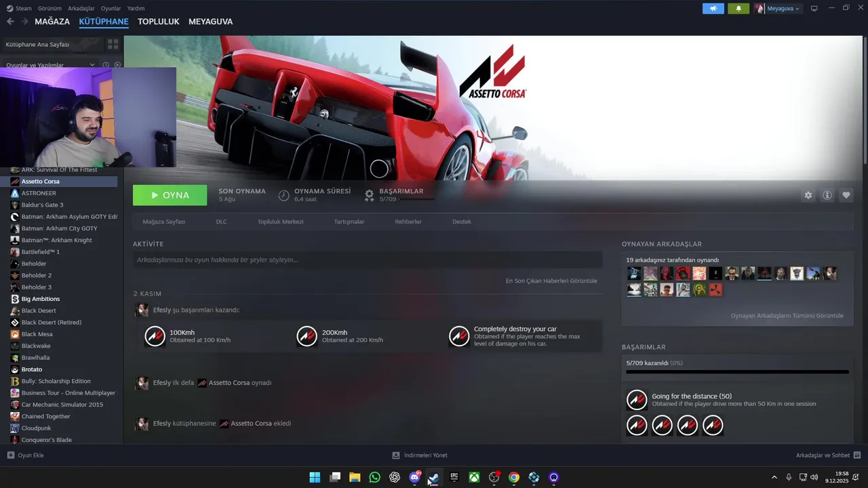This screenshot has width=868, height=488.
Task: Click the BAŞARIMLAR 5/709 header stat
Action: 400,195
